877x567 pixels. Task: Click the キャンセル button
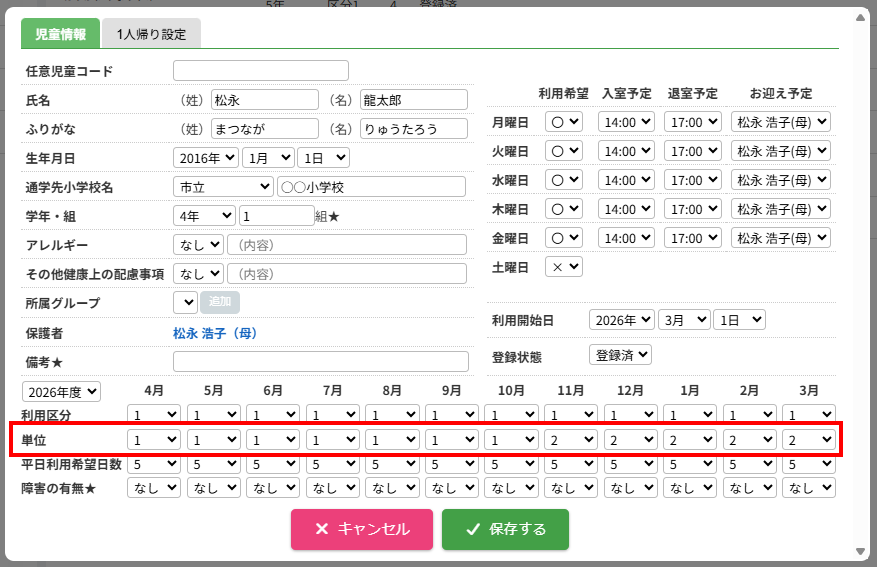point(362,529)
